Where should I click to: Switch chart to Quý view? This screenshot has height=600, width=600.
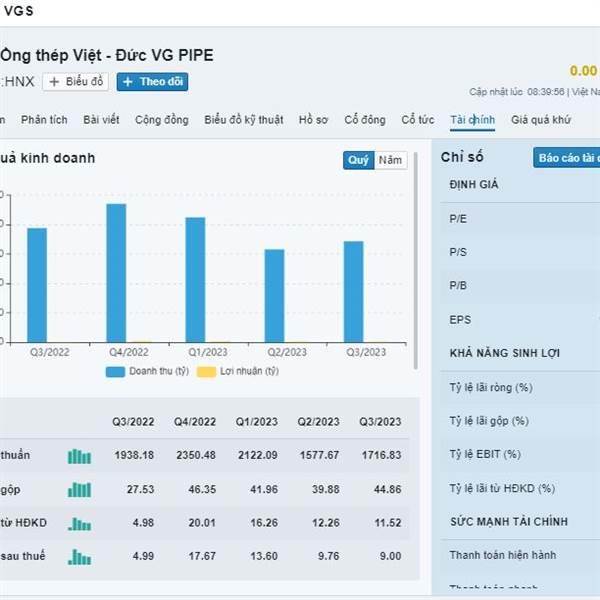358,160
